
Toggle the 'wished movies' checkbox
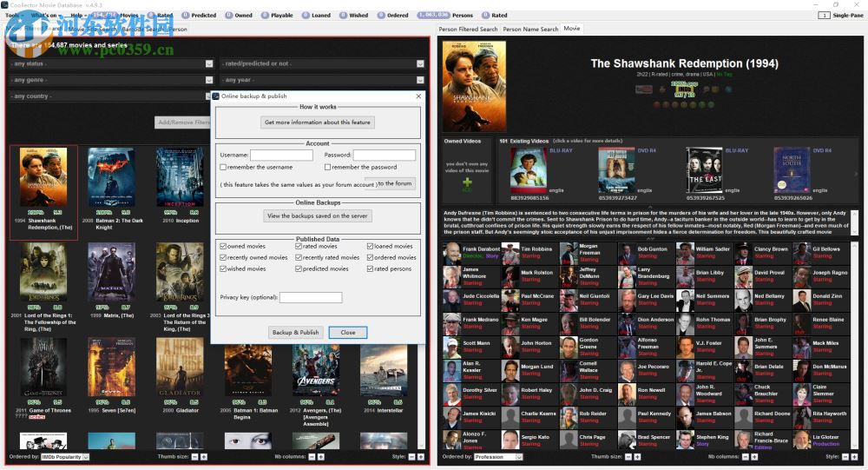pos(223,268)
